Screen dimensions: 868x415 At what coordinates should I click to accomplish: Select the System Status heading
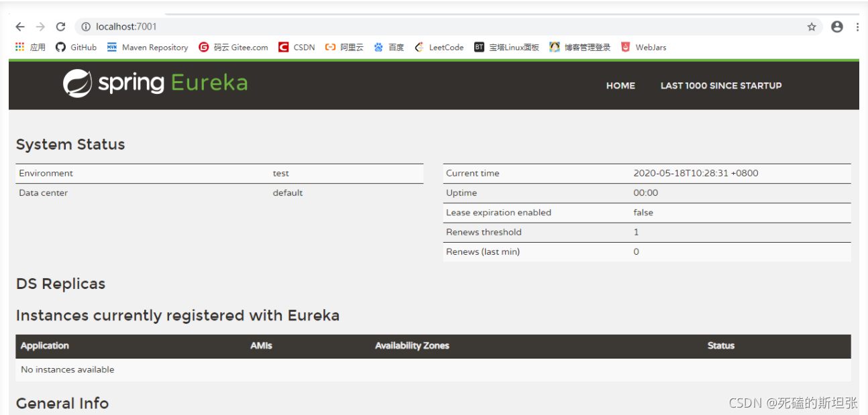point(70,144)
